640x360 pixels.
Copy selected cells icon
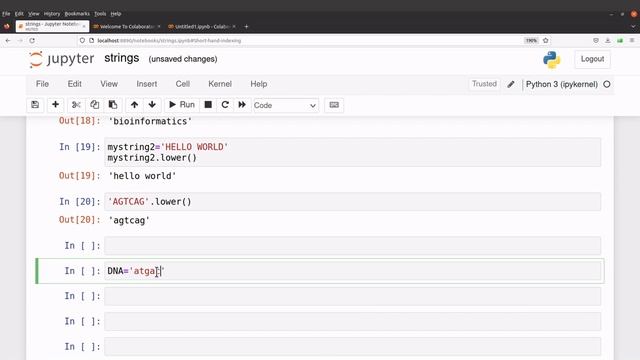94,105
